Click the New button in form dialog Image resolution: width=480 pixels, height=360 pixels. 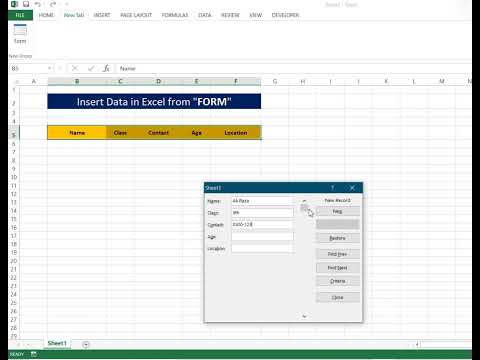click(338, 211)
